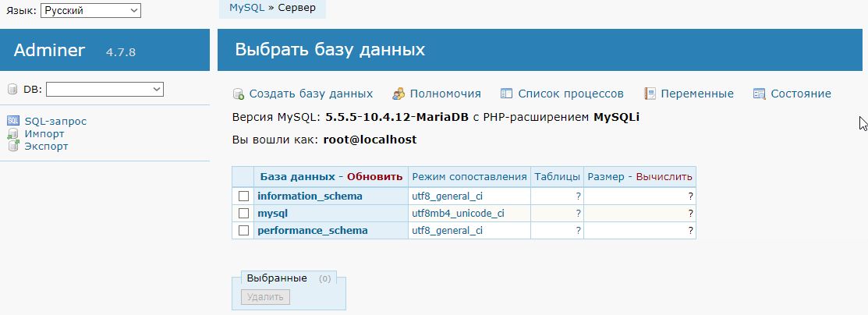This screenshot has width=868, height=315.
Task: Click the Process list (Список процессов) icon
Action: click(506, 94)
